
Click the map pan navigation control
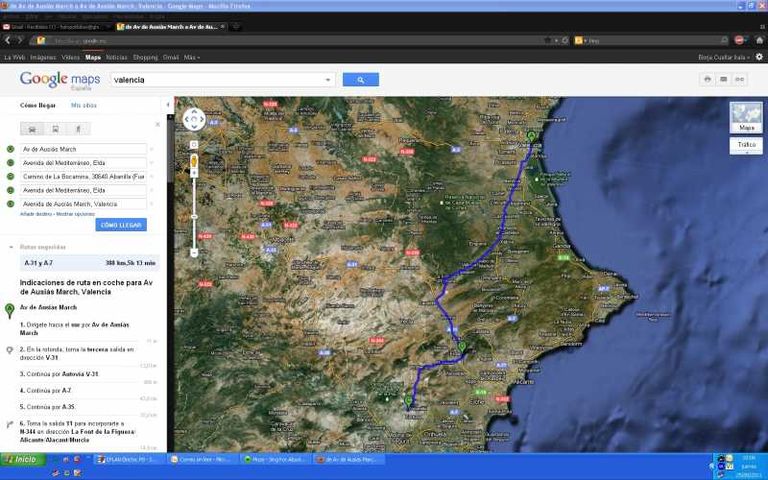194,120
